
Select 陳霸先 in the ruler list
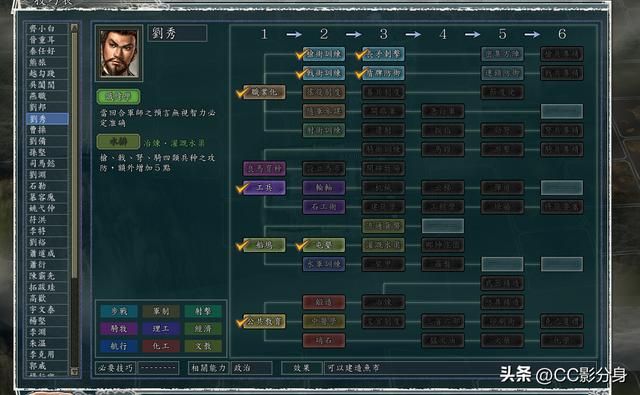pyautogui.click(x=47, y=276)
